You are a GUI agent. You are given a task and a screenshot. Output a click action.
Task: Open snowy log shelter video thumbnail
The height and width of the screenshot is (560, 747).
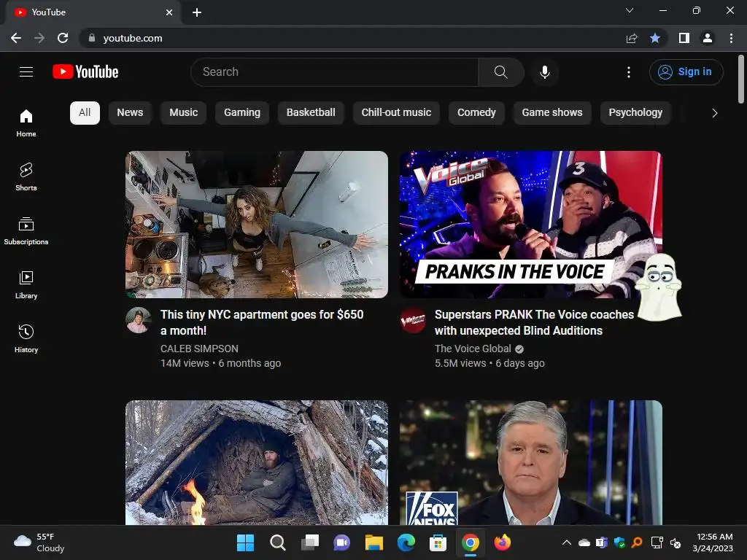(x=257, y=462)
